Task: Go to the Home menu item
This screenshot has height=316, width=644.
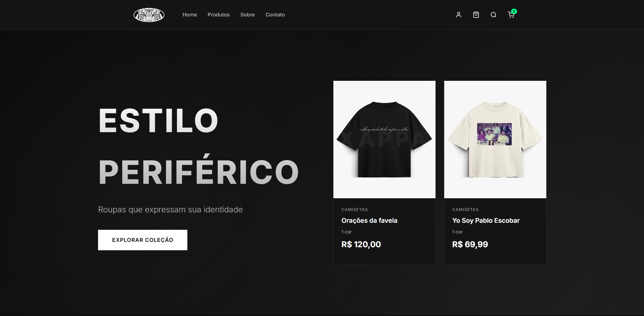Action: point(190,15)
